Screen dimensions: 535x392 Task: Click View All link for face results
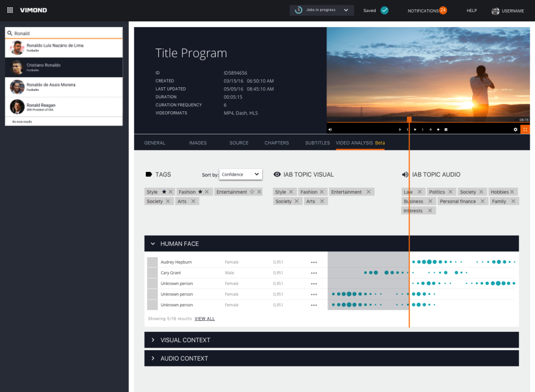(x=204, y=319)
